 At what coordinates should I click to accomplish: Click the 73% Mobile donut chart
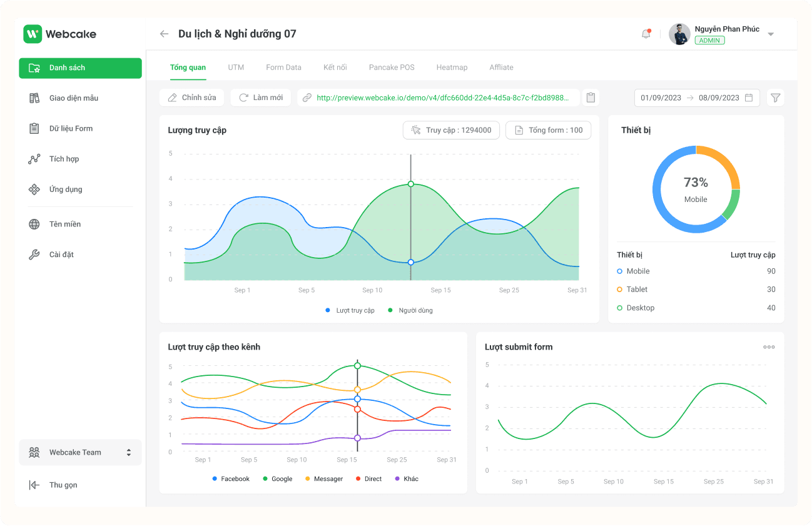pyautogui.click(x=696, y=190)
